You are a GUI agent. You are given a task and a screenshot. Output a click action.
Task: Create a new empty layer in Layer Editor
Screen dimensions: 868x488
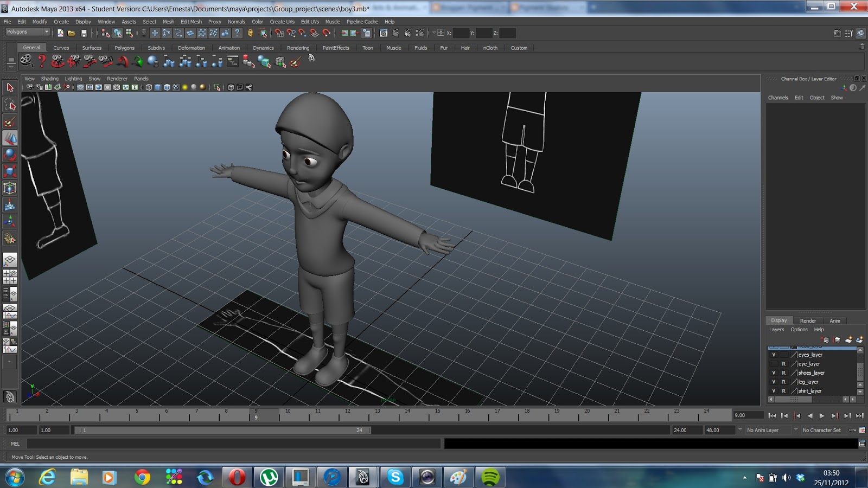(848, 340)
